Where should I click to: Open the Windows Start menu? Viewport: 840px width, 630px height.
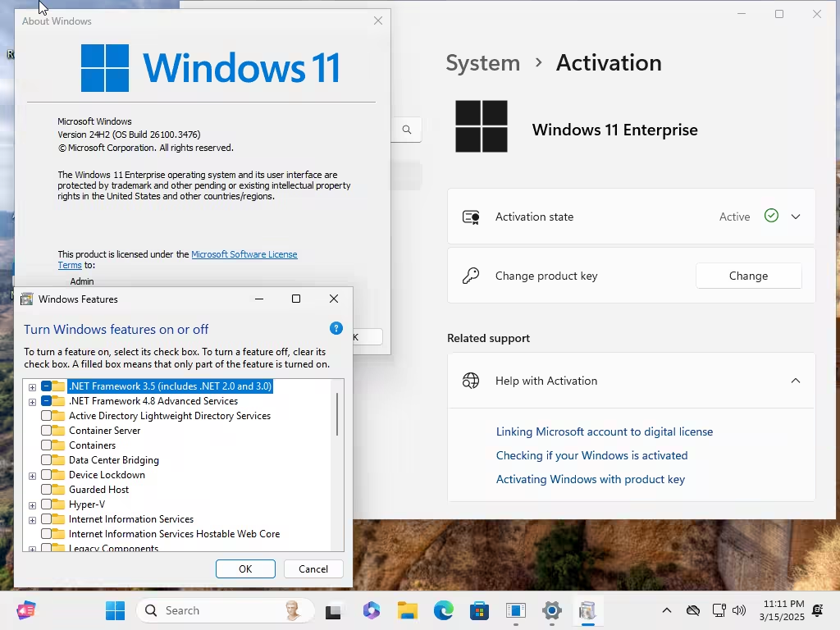click(115, 610)
